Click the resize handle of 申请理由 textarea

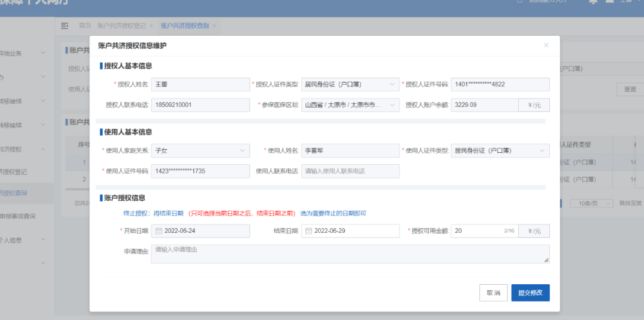tap(546, 260)
